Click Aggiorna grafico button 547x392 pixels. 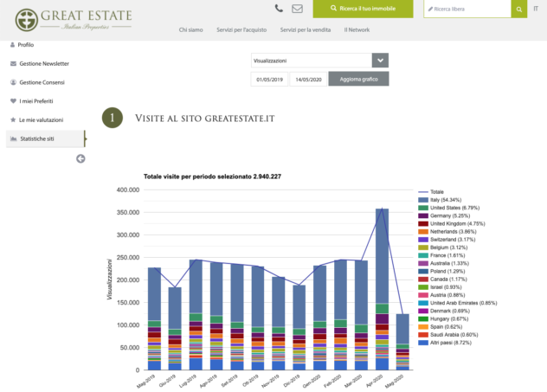(358, 79)
